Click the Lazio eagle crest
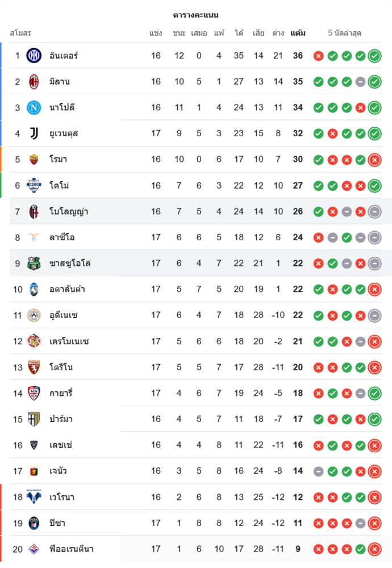 tap(34, 237)
